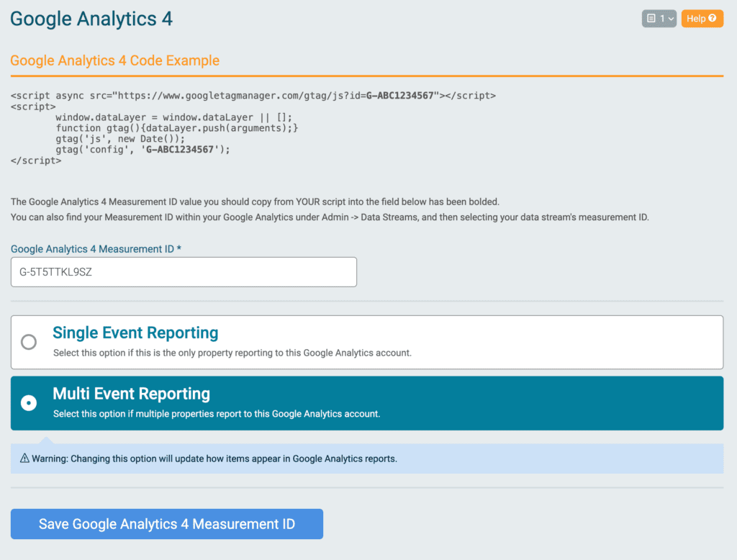
Task: Open the page count dropdown showing 1
Action: pos(659,18)
